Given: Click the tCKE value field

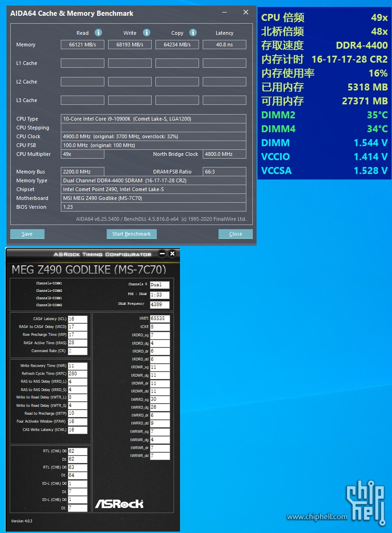Looking at the screenshot, I should tap(160, 327).
